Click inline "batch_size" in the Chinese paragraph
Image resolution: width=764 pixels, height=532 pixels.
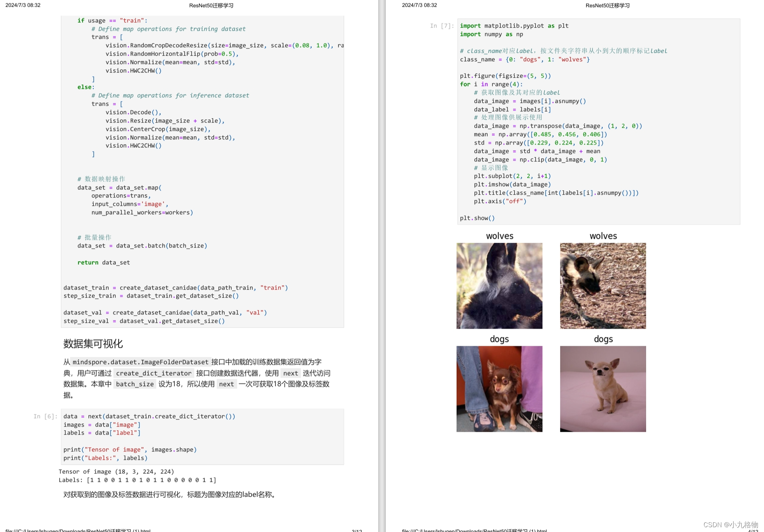pyautogui.click(x=135, y=384)
